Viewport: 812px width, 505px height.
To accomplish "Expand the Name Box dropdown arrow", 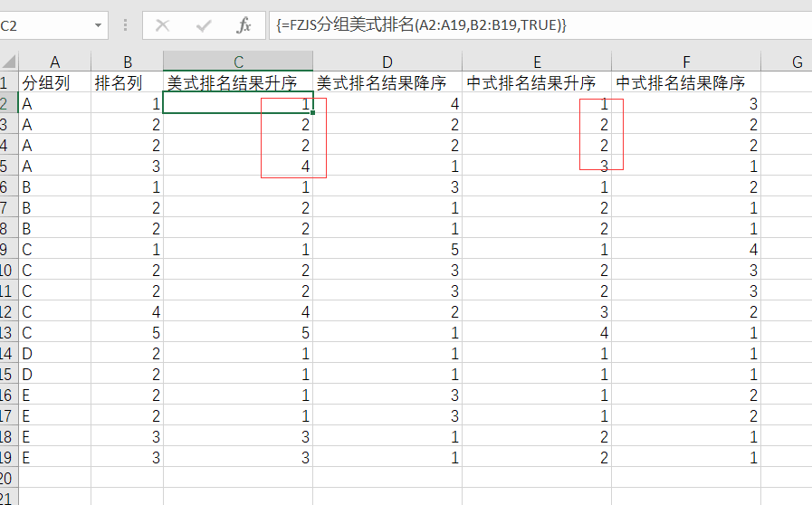I will coord(98,25).
